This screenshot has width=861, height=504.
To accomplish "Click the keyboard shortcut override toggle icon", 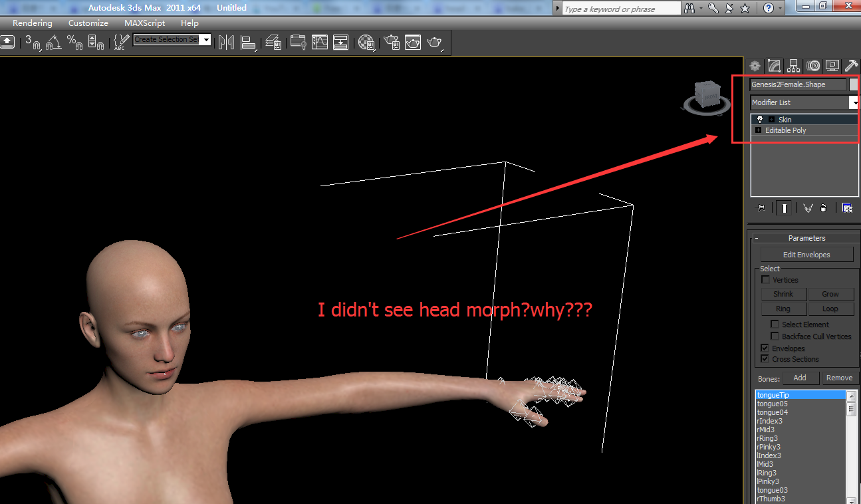I will point(7,41).
